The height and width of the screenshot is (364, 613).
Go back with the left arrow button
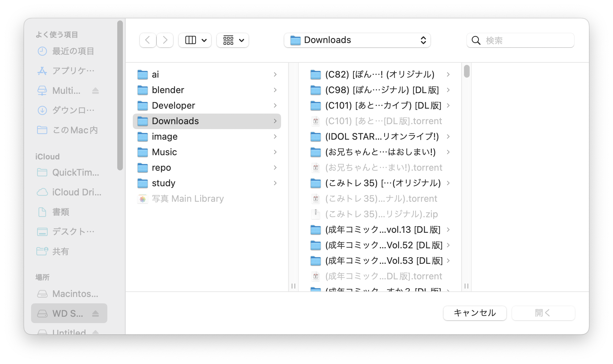[148, 40]
